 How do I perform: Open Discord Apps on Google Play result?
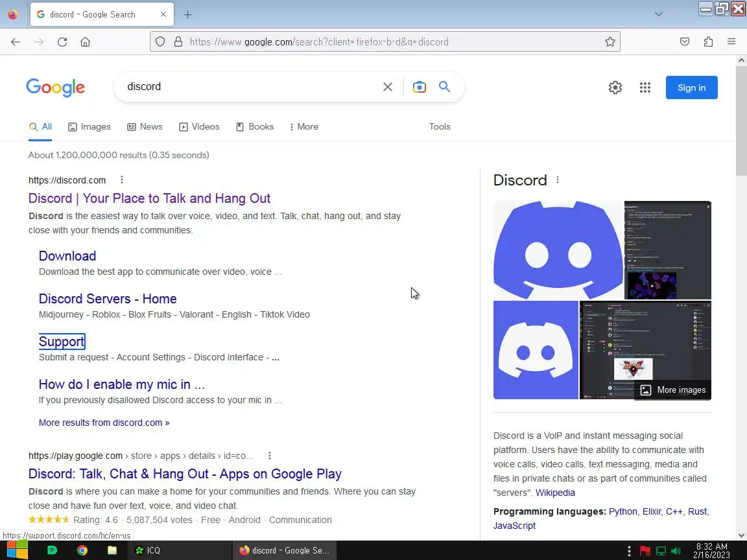pyautogui.click(x=185, y=474)
